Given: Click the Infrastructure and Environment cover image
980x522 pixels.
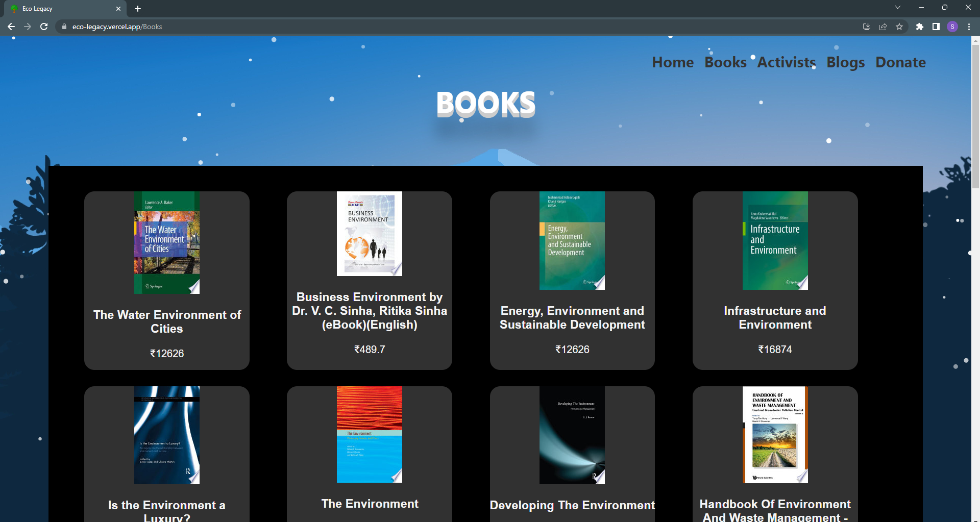Looking at the screenshot, I should 775,241.
